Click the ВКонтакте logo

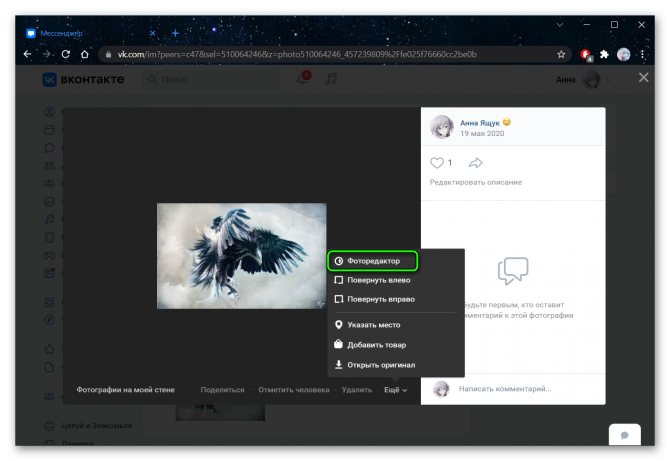tap(83, 79)
